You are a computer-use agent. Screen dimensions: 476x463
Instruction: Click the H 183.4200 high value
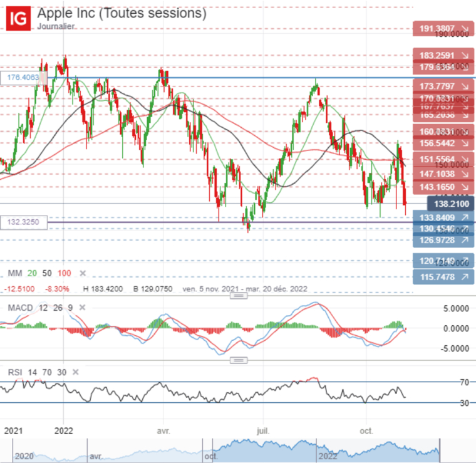click(x=103, y=289)
